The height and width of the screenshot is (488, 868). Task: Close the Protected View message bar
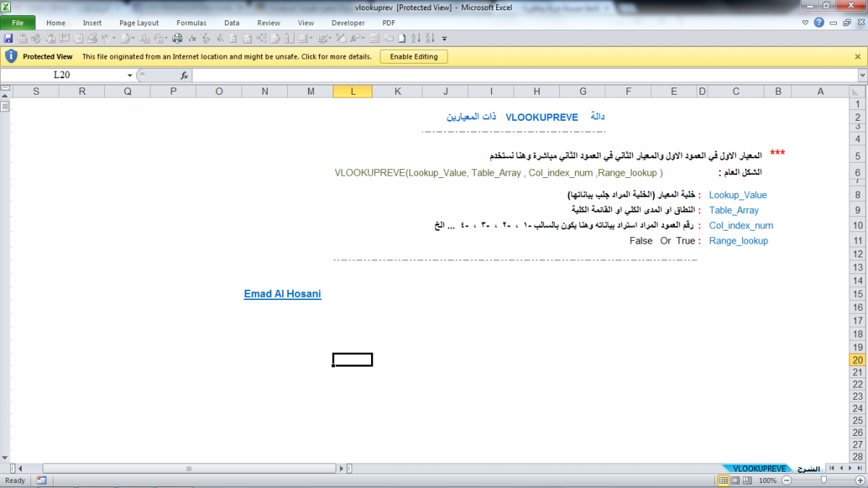pyautogui.click(x=858, y=56)
